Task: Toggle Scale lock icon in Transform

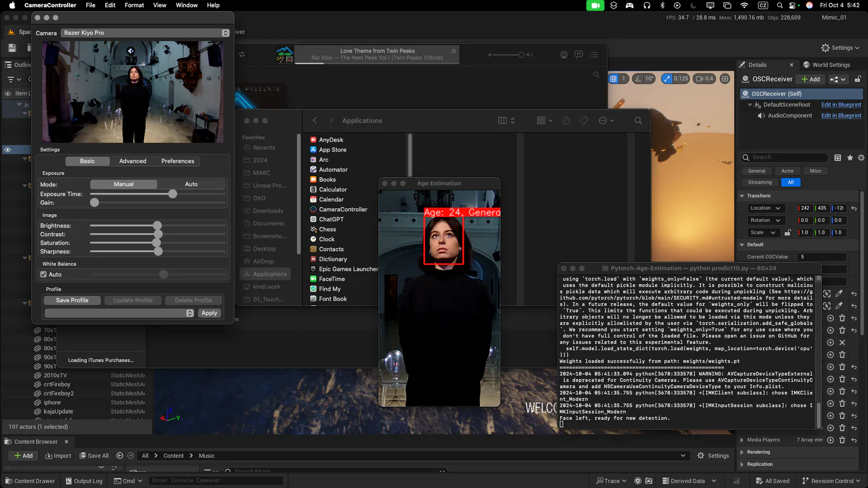Action: coord(788,233)
